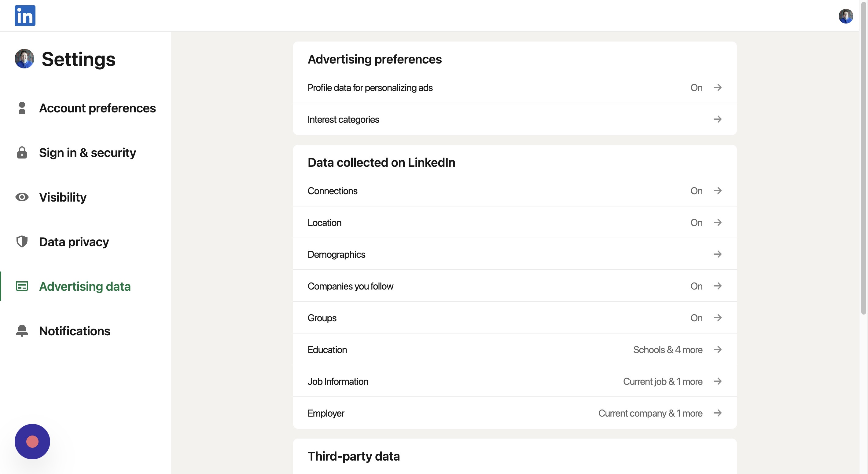This screenshot has height=474, width=868.
Task: Open the Visibility settings section
Action: 63,197
